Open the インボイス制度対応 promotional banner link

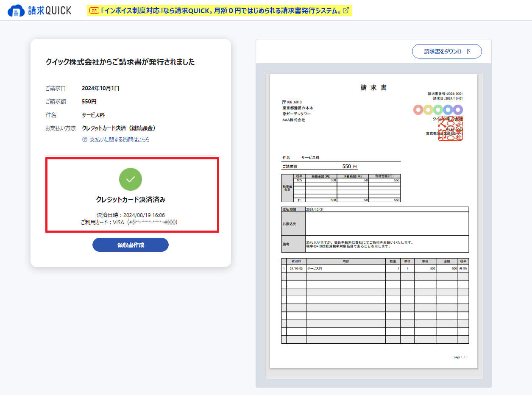[220, 11]
